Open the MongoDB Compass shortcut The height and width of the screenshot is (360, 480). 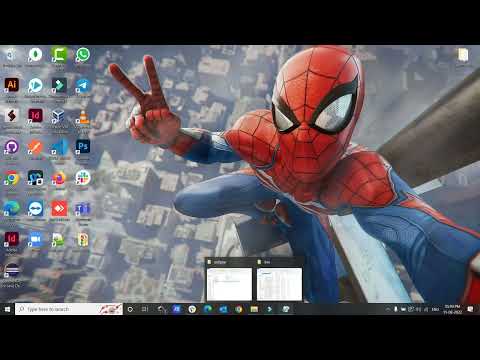35,55
